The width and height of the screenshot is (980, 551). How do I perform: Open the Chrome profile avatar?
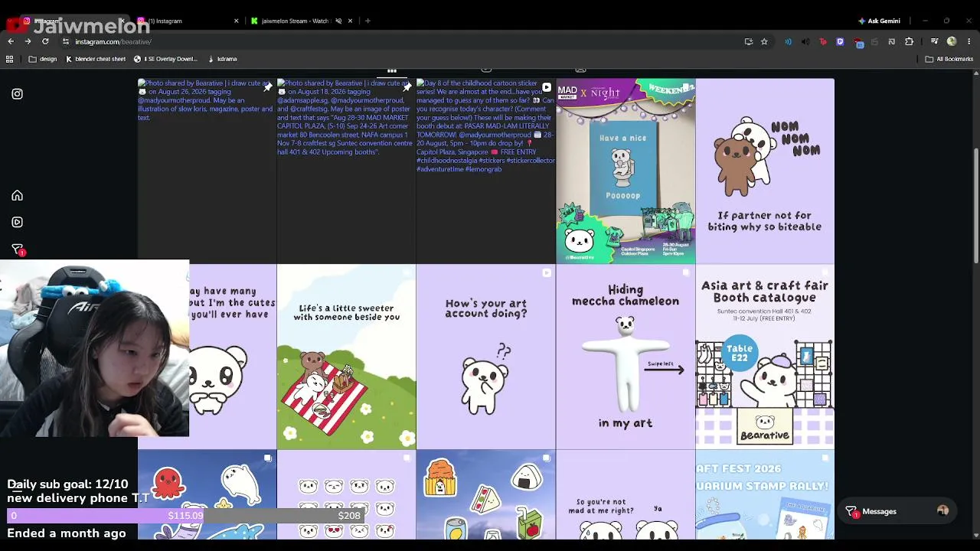[952, 41]
